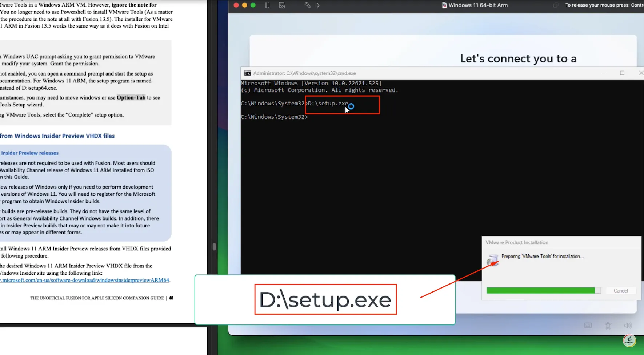Viewport: 644px width, 355px height.
Task: Click the 'To release your mouse press' hint text
Action: [604, 5]
